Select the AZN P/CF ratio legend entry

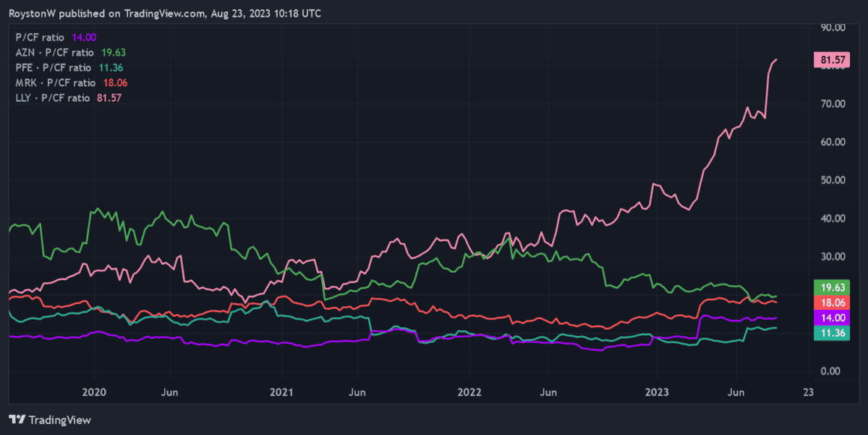pos(69,52)
